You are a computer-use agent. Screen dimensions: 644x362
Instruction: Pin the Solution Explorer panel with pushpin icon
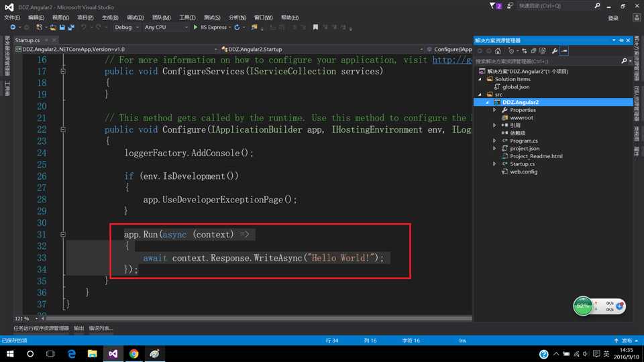click(621, 40)
